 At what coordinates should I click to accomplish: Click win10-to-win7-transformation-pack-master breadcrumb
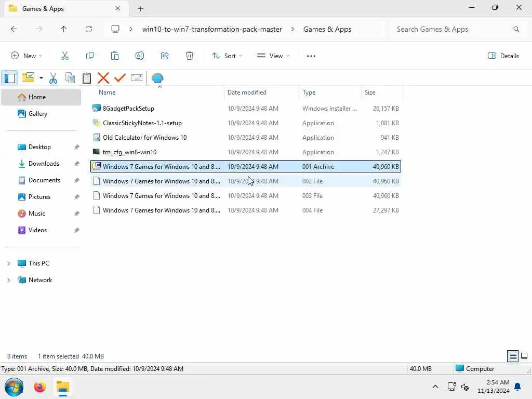coord(212,29)
